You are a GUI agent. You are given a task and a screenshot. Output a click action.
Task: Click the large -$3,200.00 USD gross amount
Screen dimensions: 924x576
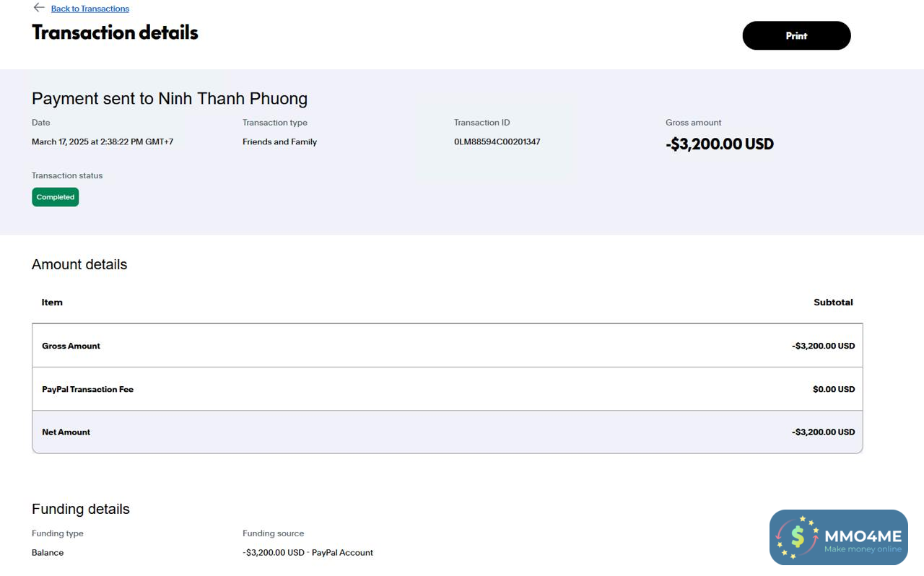[719, 144]
